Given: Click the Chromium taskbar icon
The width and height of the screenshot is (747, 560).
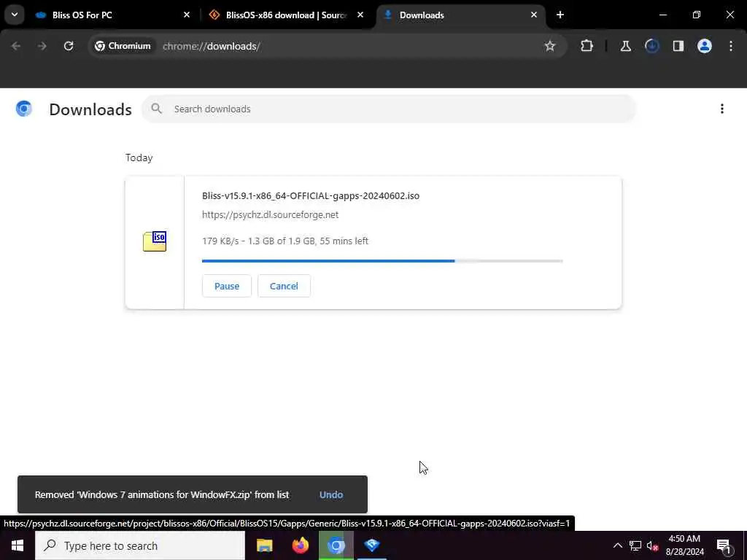Looking at the screenshot, I should 336,545.
